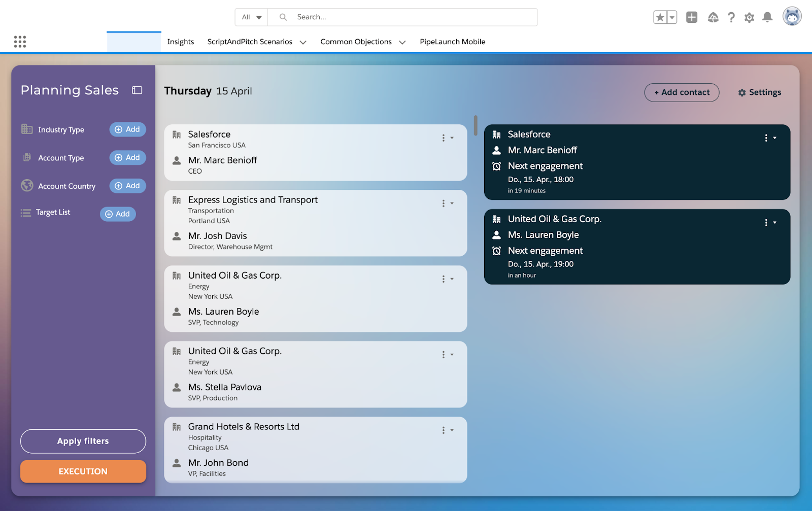Open actions menu on Lauren Boyle light card
Screen dimensions: 812x511
(447, 279)
